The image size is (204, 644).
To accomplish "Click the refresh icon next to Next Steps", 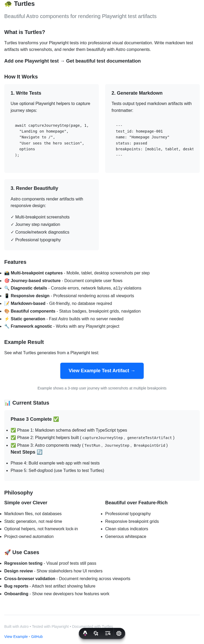I will (40, 452).
